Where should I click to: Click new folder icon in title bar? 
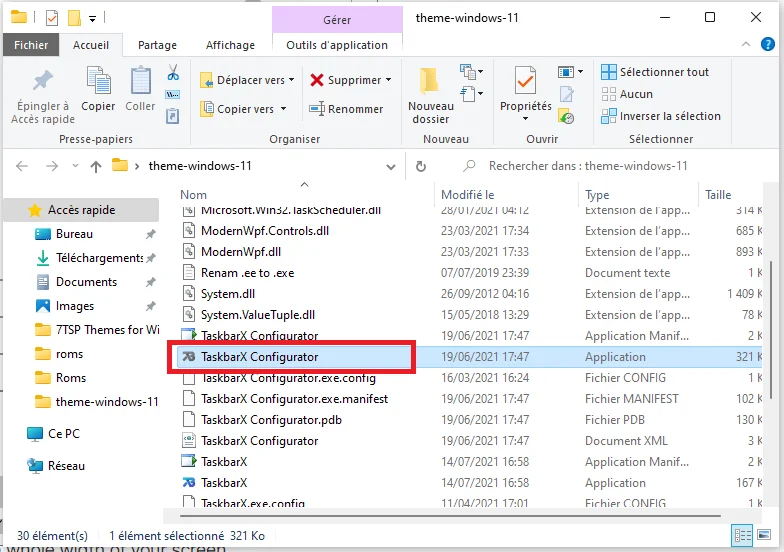(x=74, y=18)
